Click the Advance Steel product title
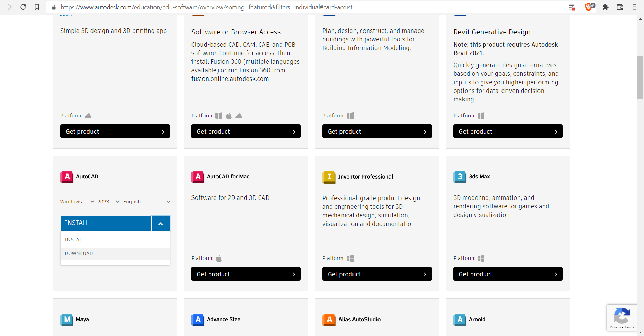The image size is (644, 336). pos(224,319)
